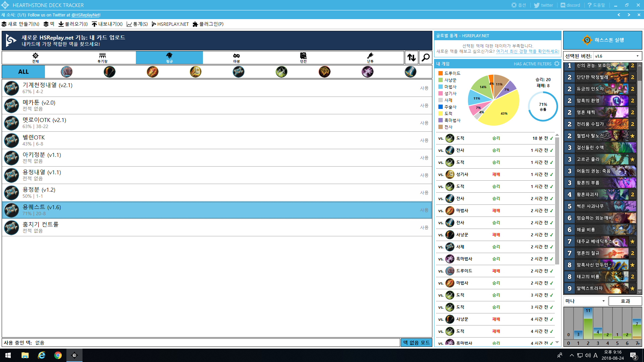The height and width of the screenshot is (362, 644).
Task: Select the 야생 wild tab
Action: [x=236, y=58]
